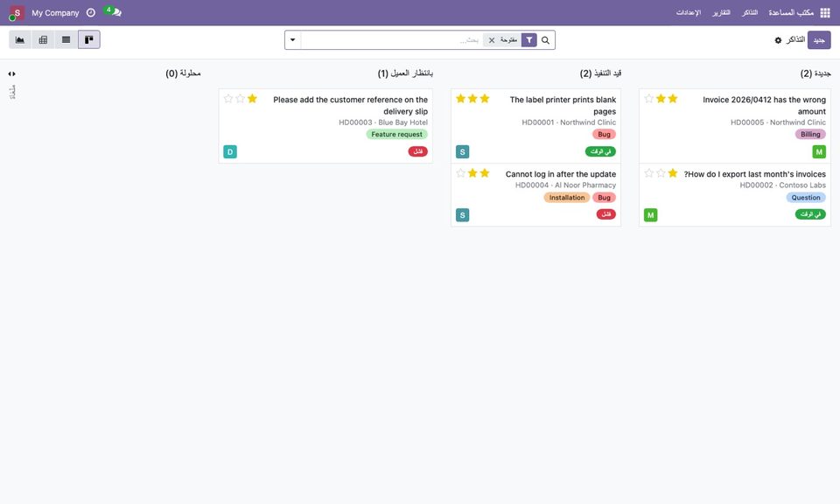
Task: Click the Billing tag on HD00005
Action: pyautogui.click(x=810, y=135)
